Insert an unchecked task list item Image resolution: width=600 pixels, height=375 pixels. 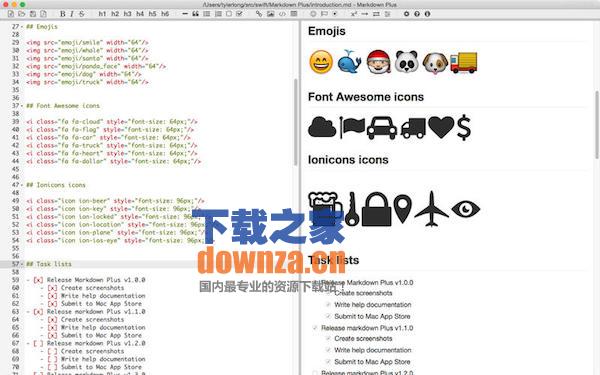point(229,14)
